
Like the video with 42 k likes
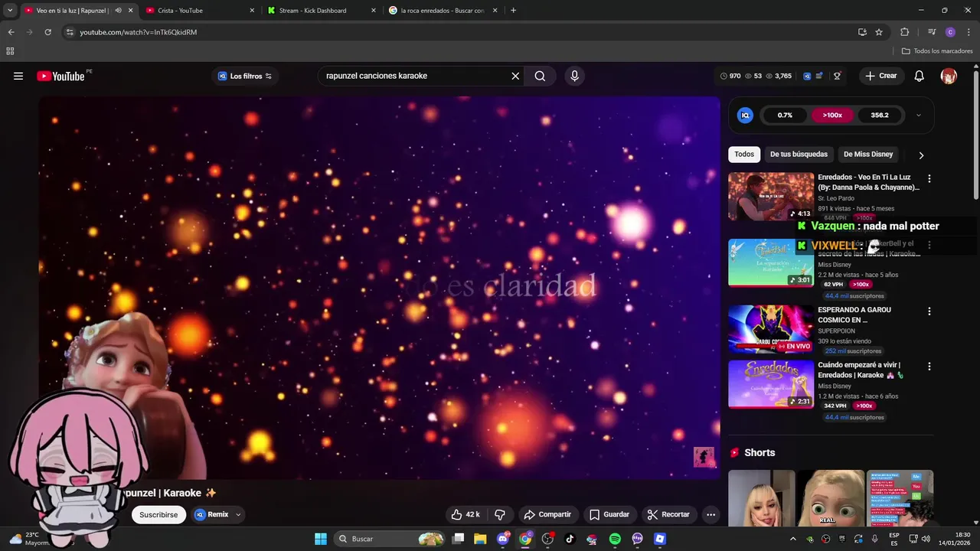point(465,514)
